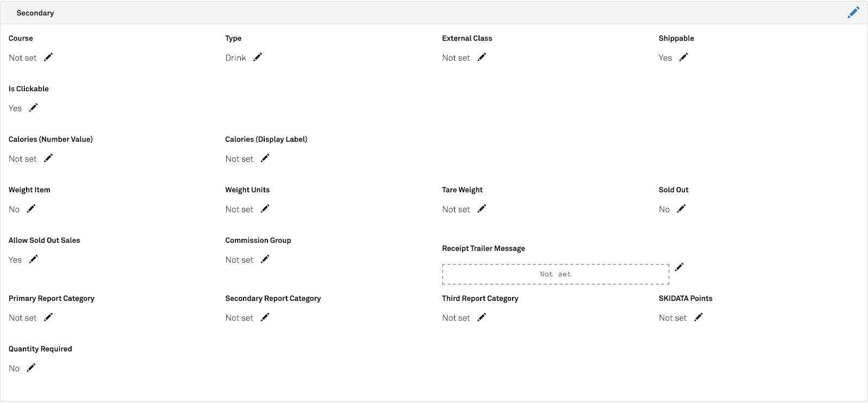Edit the Tare Weight field
This screenshot has width=868, height=403.
coord(482,209)
